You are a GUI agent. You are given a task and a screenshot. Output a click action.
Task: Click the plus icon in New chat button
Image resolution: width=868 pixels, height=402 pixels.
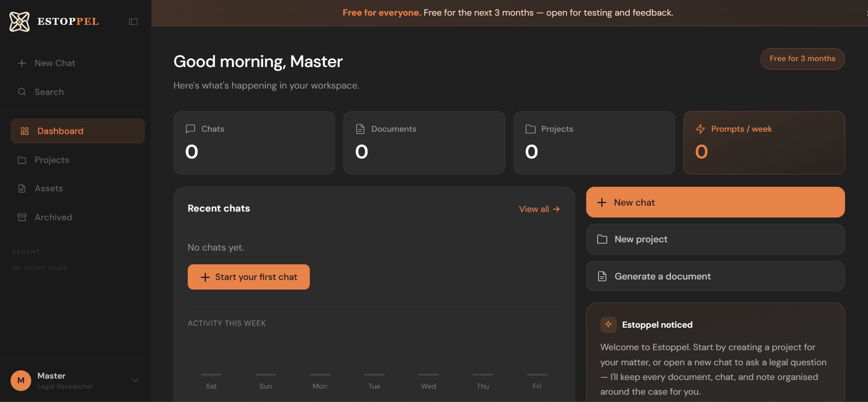(x=602, y=202)
